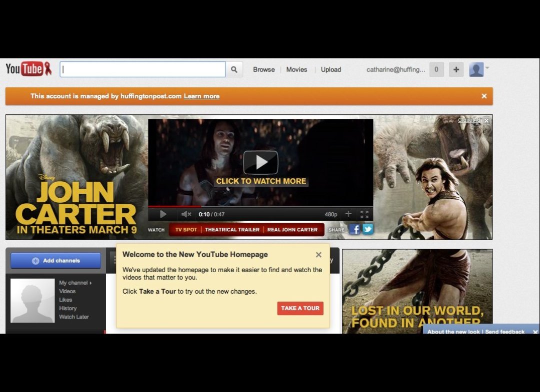Image resolution: width=540 pixels, height=392 pixels.
Task: Open My channel link
Action: coord(75,283)
